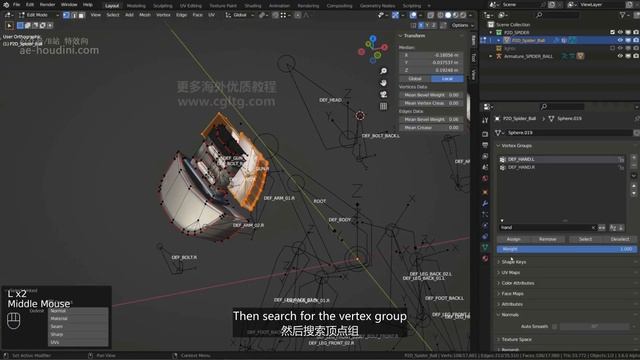640x360 pixels.
Task: Open the Edit Mode dropdown
Action: tap(38, 15)
